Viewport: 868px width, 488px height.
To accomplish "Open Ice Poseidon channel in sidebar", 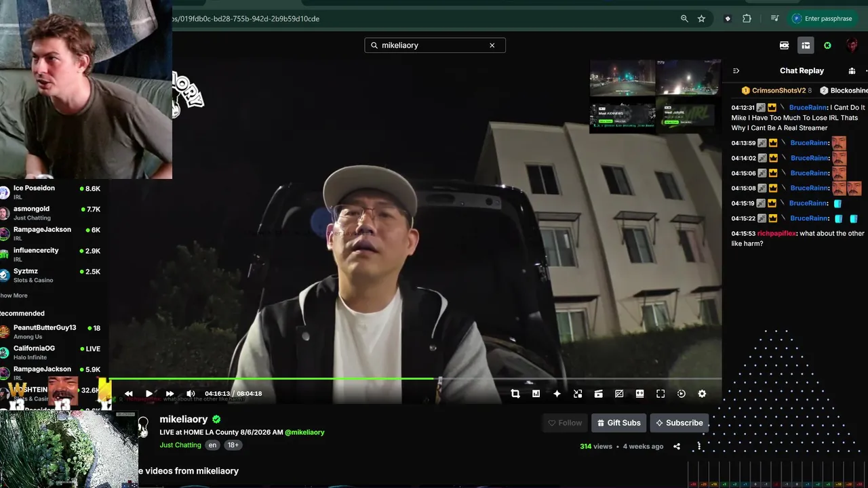I will pos(51,192).
